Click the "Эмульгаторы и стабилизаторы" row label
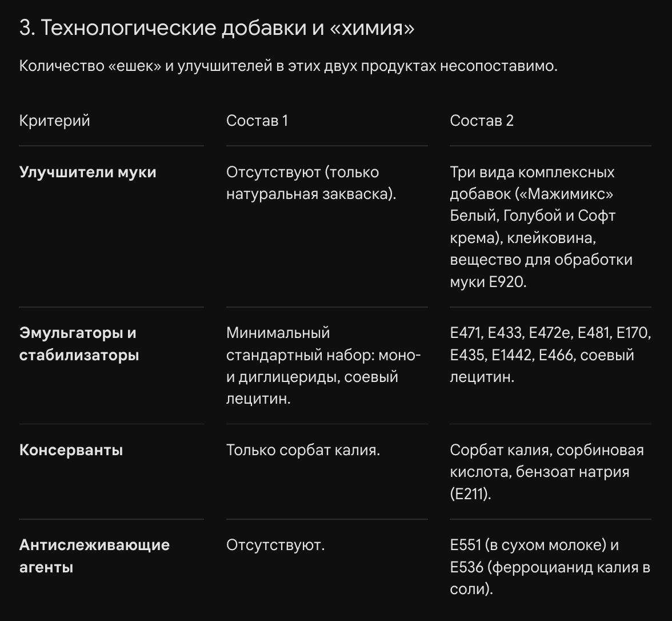The width and height of the screenshot is (672, 621). [x=79, y=344]
